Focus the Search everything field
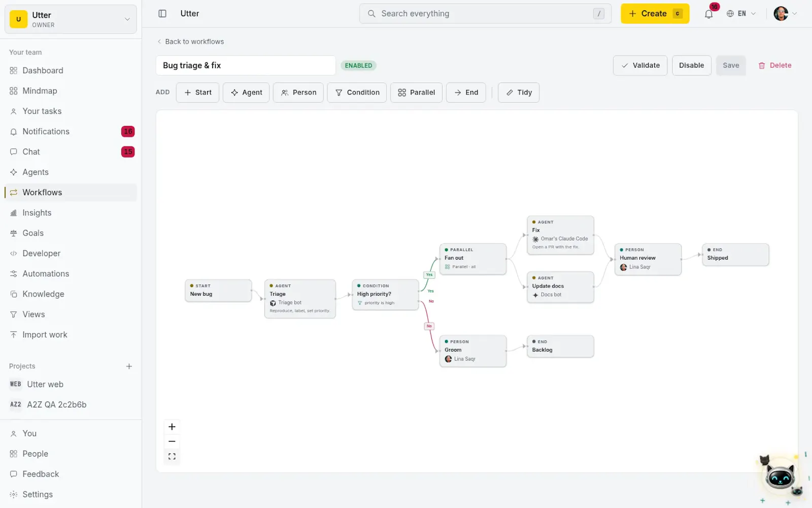The image size is (812, 508). 485,14
